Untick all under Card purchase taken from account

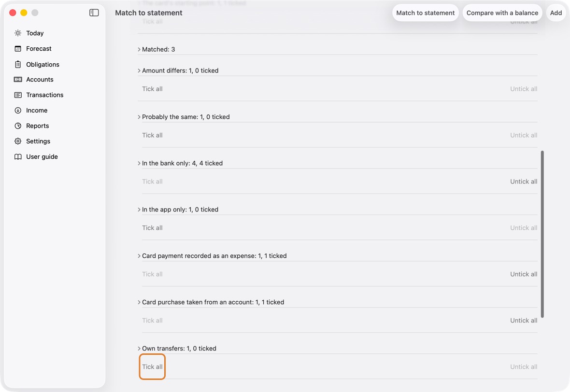click(524, 321)
